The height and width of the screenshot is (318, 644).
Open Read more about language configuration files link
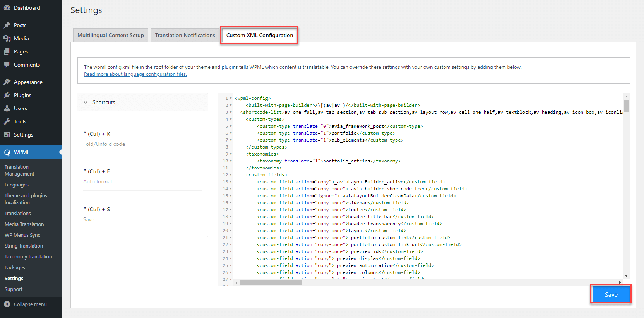pyautogui.click(x=135, y=74)
